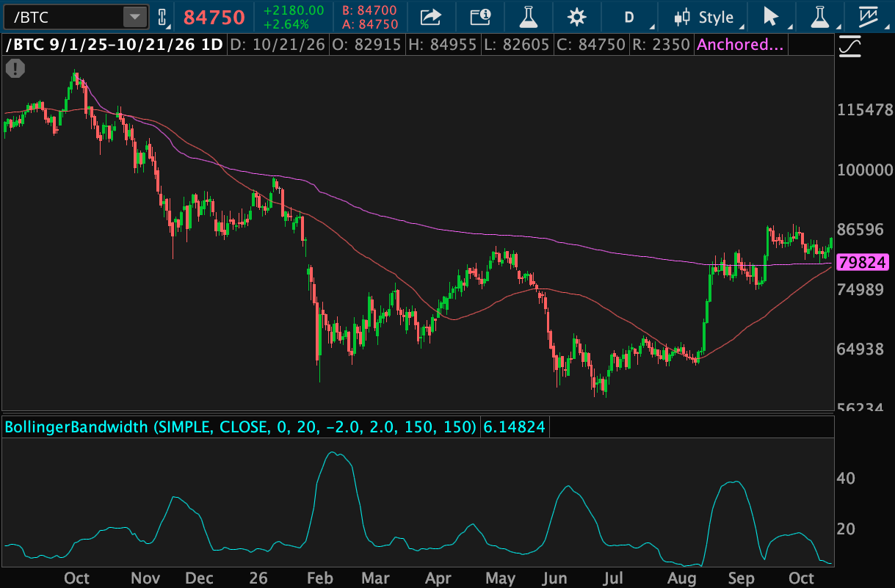Open chart settings gear icon
Image resolution: width=895 pixels, height=588 pixels.
[x=578, y=17]
